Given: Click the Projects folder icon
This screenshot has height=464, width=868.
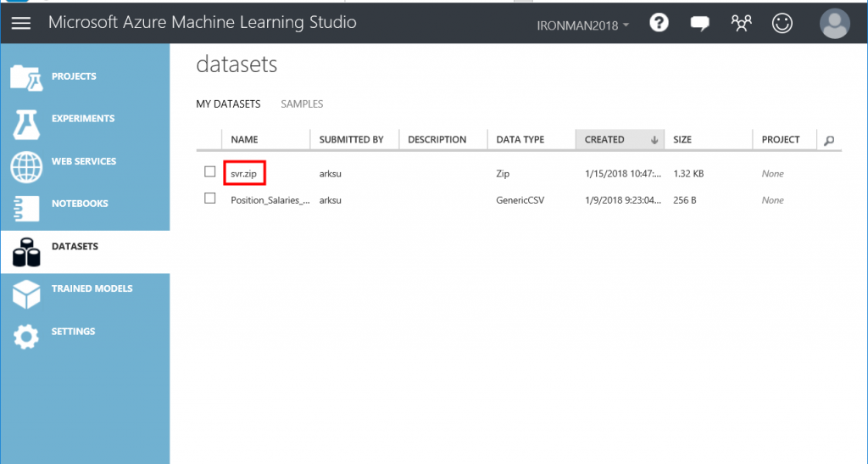Looking at the screenshot, I should (x=26, y=77).
